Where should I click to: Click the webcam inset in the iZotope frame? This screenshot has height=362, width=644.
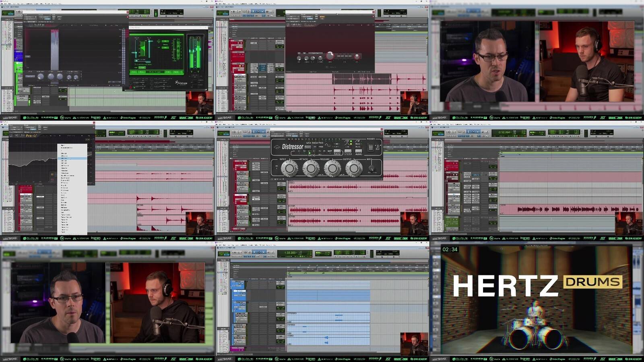pyautogui.click(x=199, y=102)
